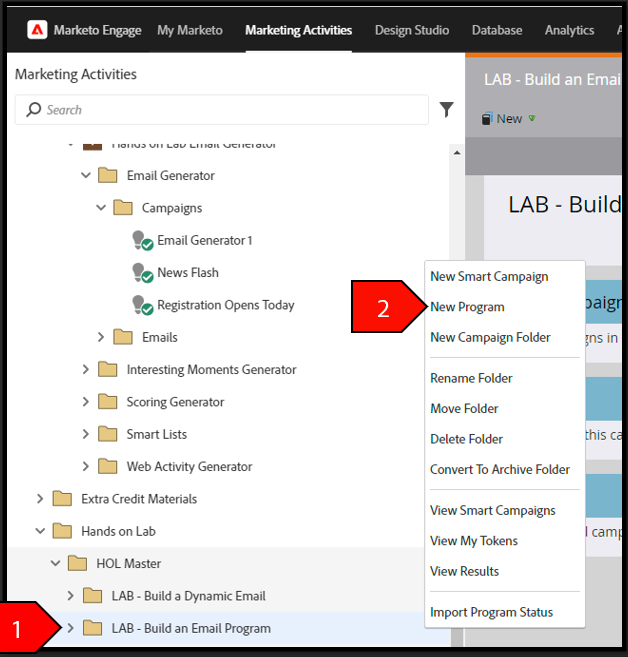Select Move Folder menu entry
628x657 pixels.
tap(464, 409)
